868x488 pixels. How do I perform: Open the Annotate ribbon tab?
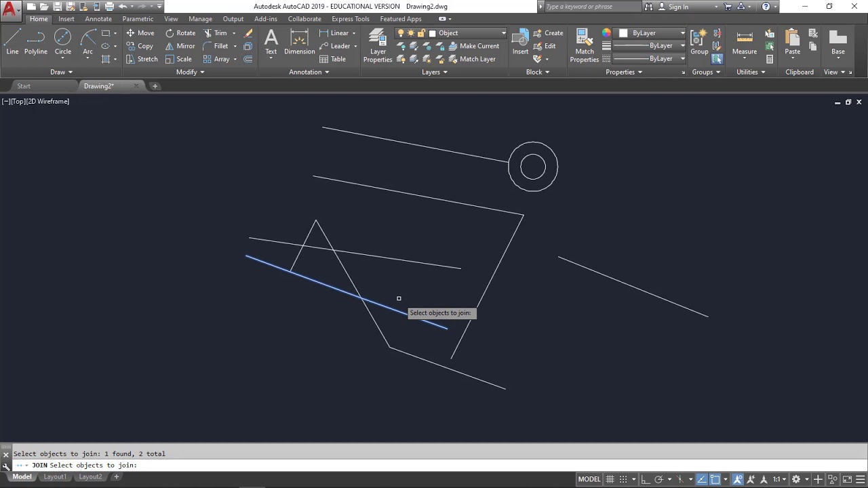(98, 19)
